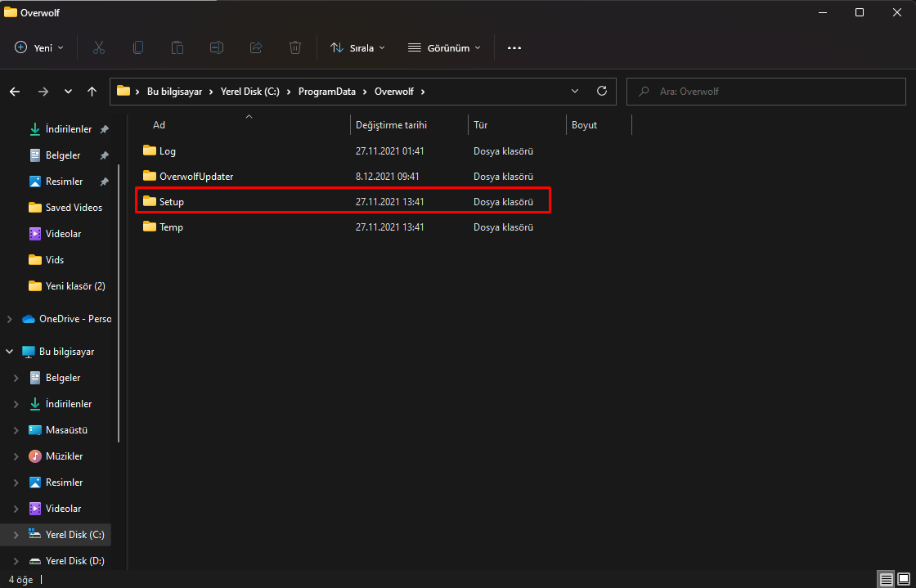Click the date 27.11.2021 01:41
This screenshot has width=916, height=588.
pos(389,151)
